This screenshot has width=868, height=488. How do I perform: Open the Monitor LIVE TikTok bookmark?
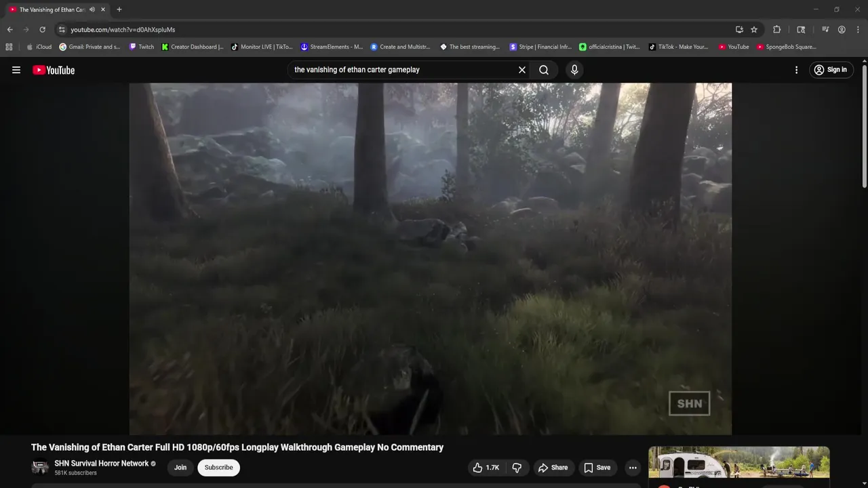262,47
